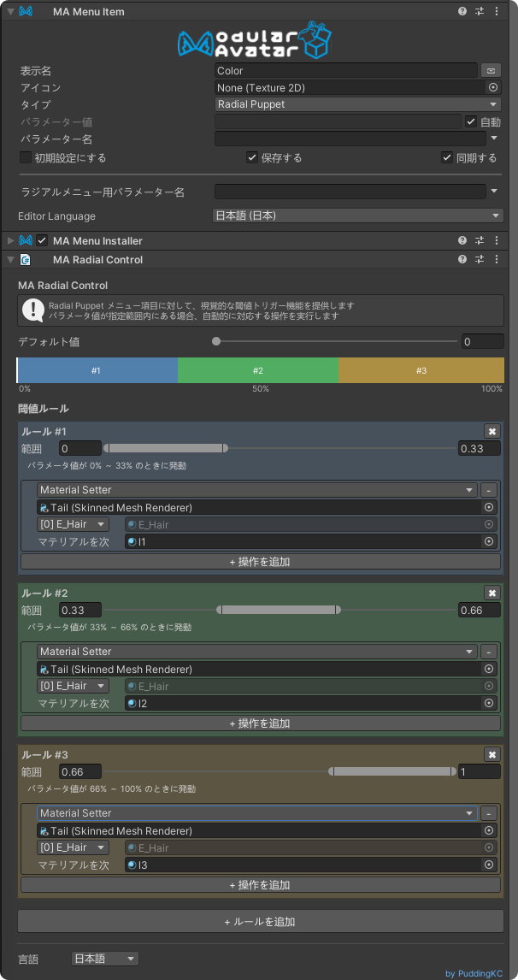Toggle the 同期する checkbox
The width and height of the screenshot is (518, 980).
[447, 157]
